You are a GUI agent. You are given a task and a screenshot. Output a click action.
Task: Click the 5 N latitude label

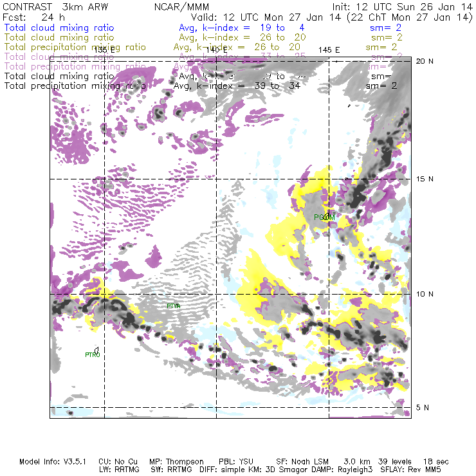coord(422,408)
